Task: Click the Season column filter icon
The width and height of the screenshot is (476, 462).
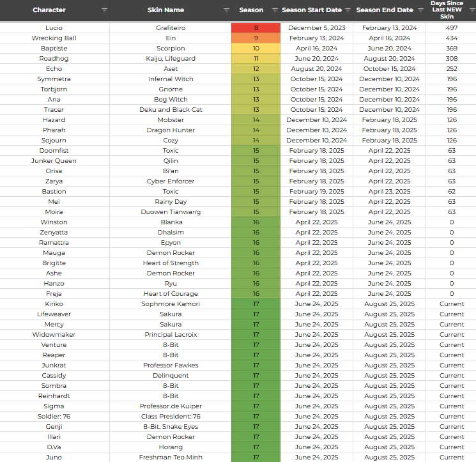Action: (274, 10)
